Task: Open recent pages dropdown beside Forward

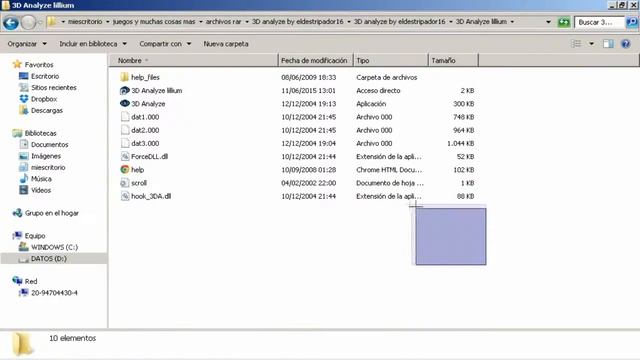Action: coord(40,22)
